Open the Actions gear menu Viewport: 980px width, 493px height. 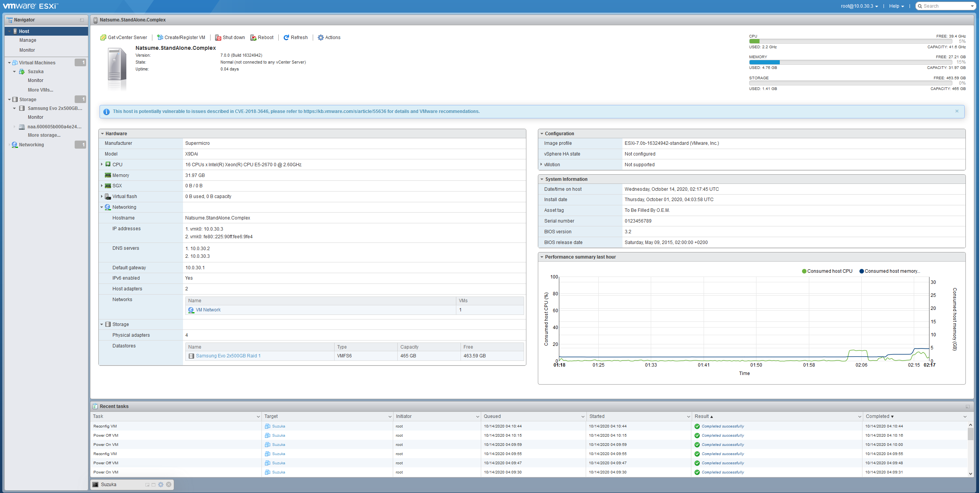[x=321, y=38]
